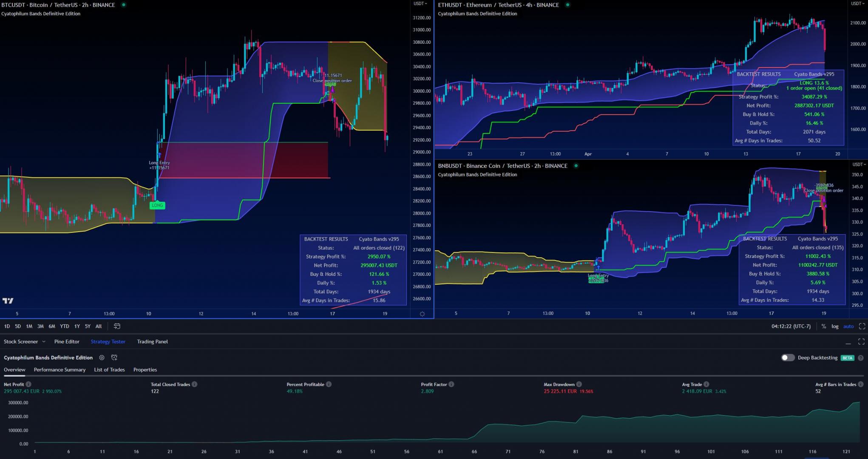
Task: Switch to Strategy Tester tab
Action: point(108,342)
